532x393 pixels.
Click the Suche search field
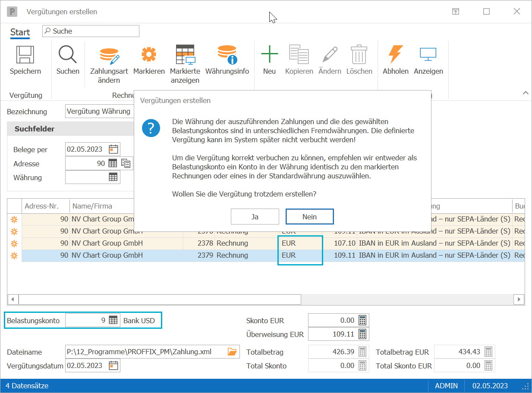pos(91,31)
